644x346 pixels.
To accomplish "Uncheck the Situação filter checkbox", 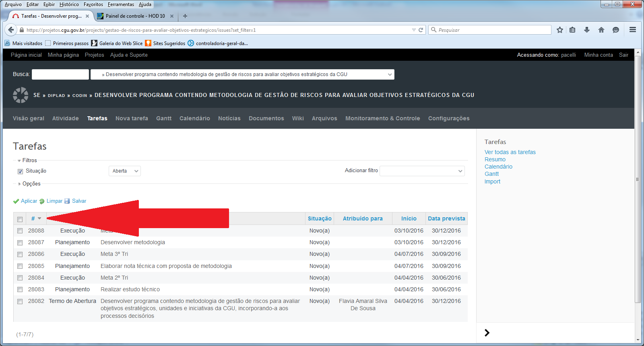I will [20, 171].
